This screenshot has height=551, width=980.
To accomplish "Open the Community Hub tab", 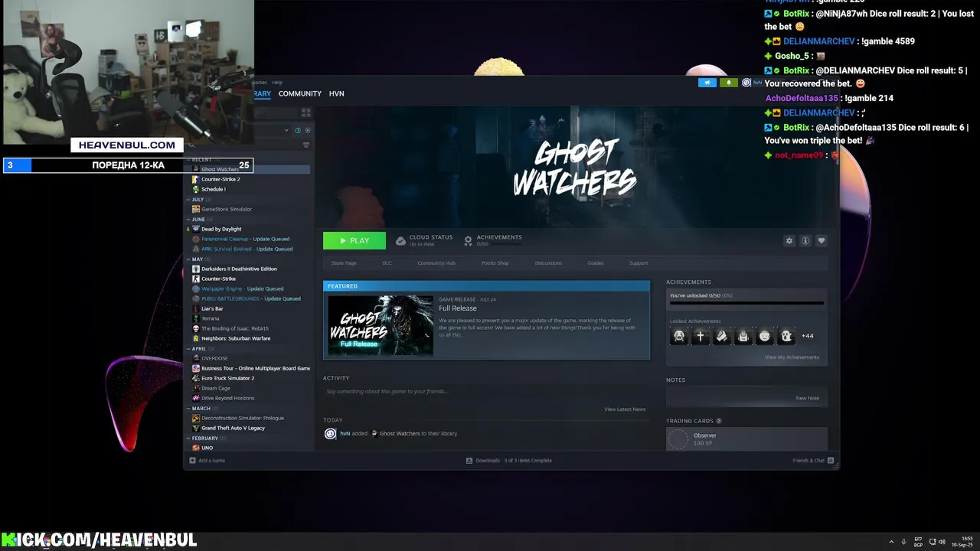I will 436,262.
